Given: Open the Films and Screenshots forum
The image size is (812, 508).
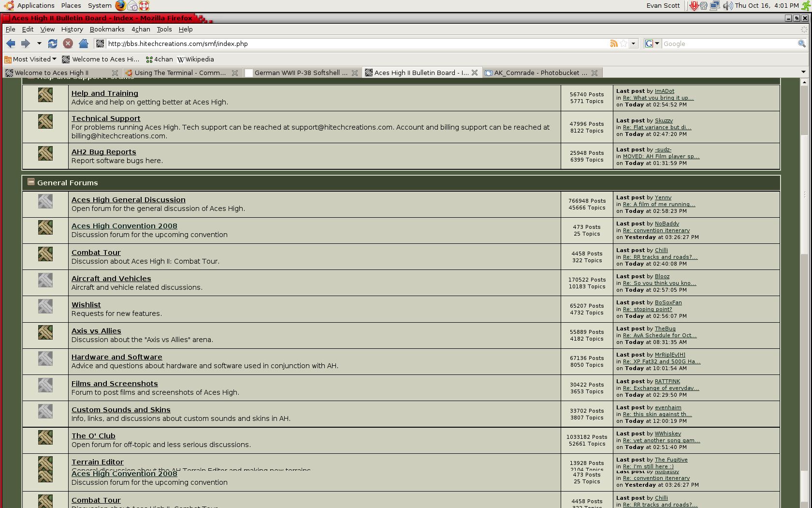Looking at the screenshot, I should (x=115, y=384).
